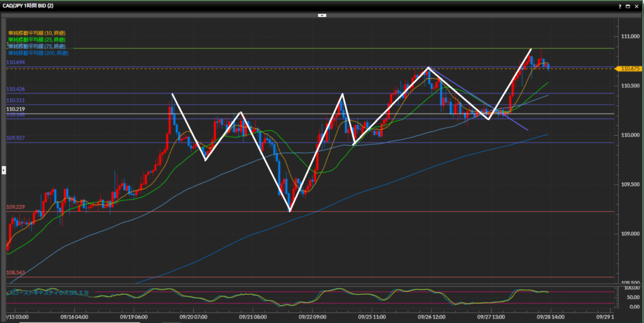Open the help question mark icon

620,6
